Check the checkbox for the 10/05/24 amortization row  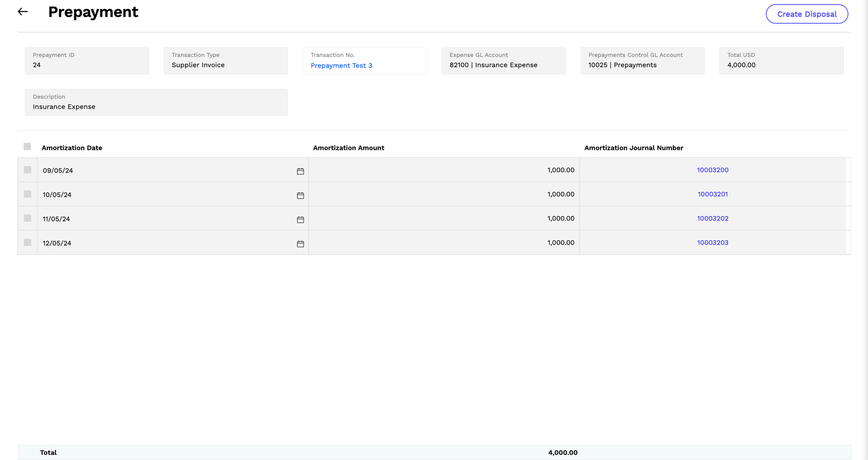[x=27, y=194]
